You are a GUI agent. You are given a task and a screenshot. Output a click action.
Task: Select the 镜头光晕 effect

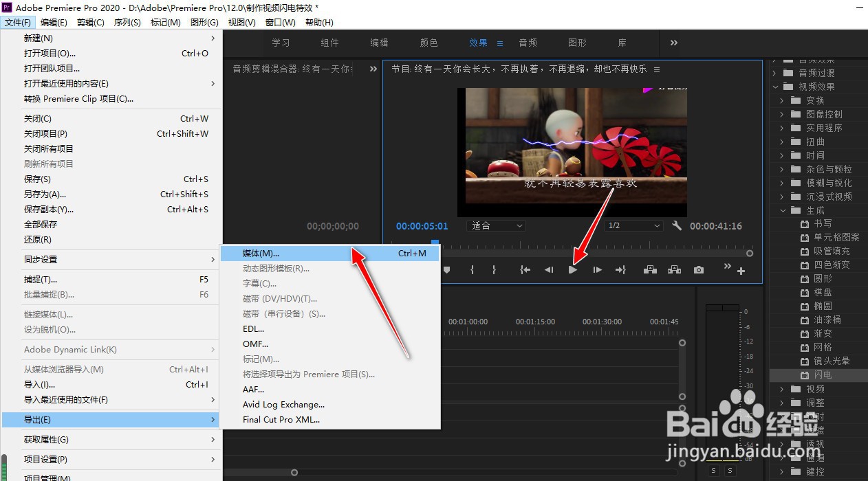point(832,361)
